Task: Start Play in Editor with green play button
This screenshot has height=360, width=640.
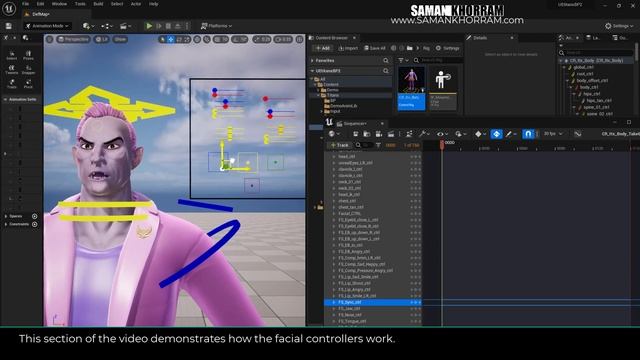Action: [149, 26]
